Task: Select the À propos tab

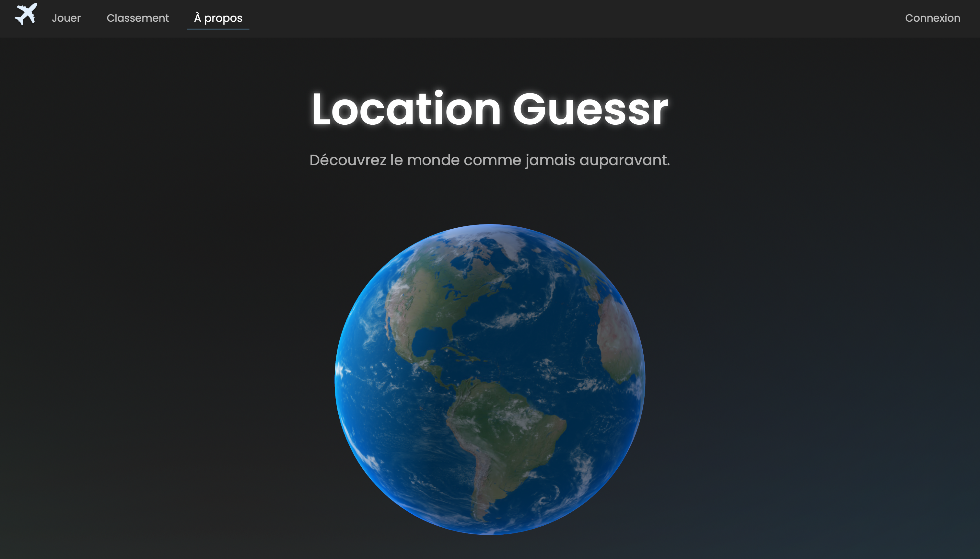Action: pyautogui.click(x=218, y=18)
